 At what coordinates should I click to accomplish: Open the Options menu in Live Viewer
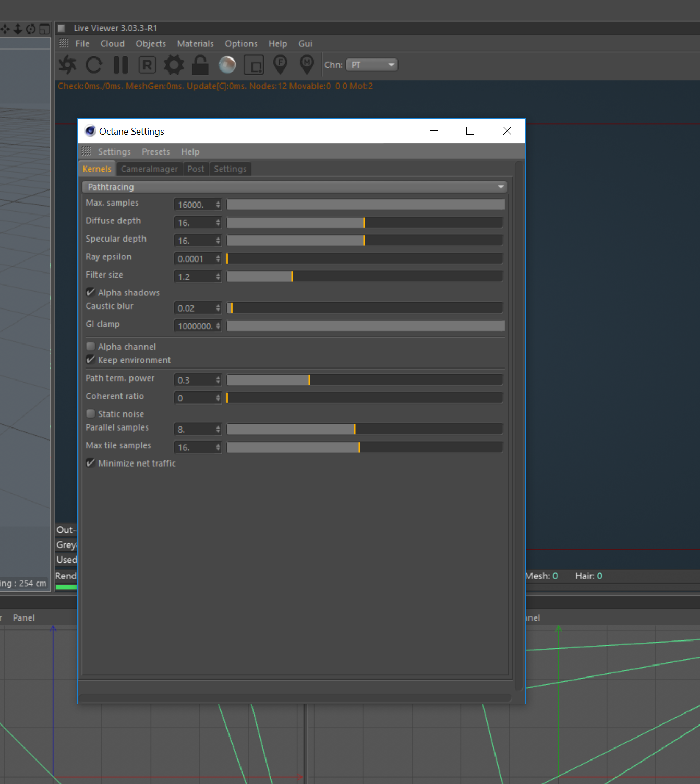coord(242,44)
